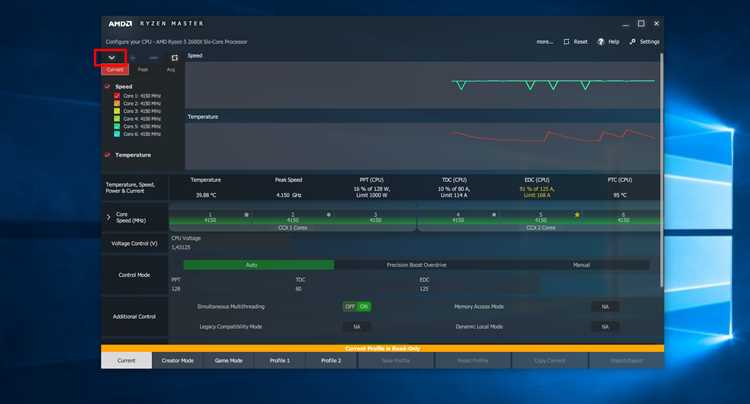Toggle the Speed graph checkbox

point(107,87)
